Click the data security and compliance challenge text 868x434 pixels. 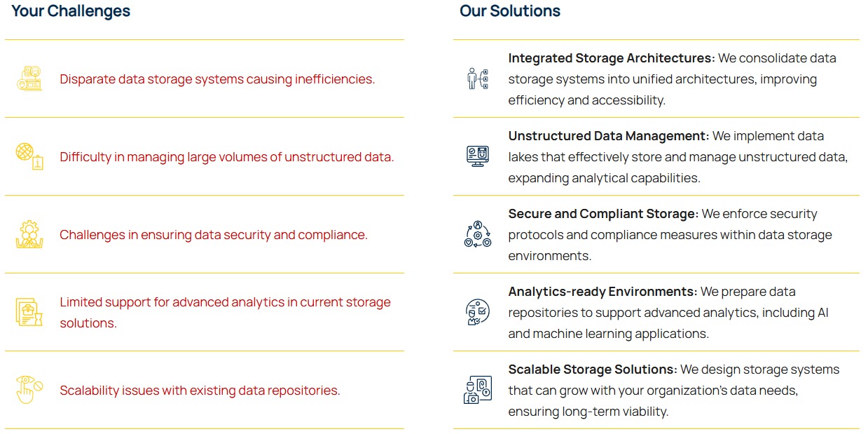[x=213, y=235]
